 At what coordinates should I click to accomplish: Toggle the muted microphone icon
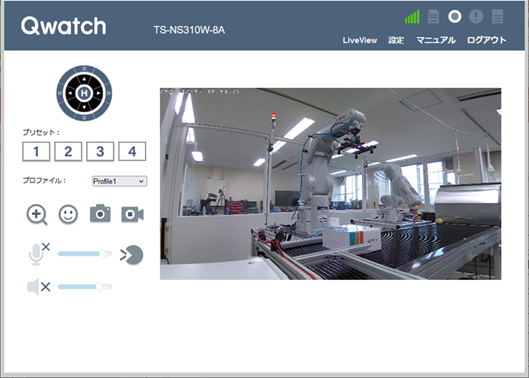pos(39,253)
